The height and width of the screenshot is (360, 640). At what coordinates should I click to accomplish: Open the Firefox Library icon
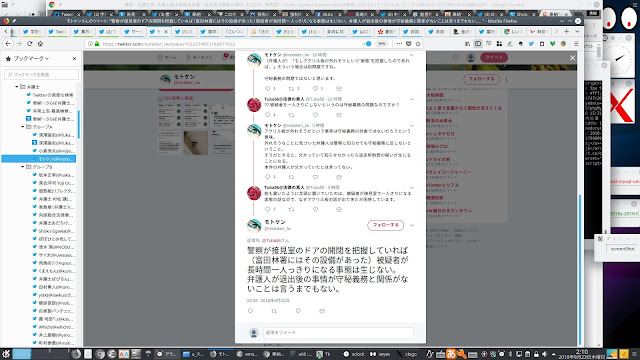[467, 44]
